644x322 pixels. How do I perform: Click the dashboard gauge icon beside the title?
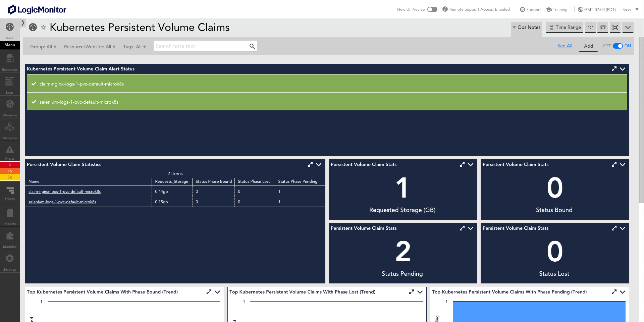pyautogui.click(x=33, y=27)
